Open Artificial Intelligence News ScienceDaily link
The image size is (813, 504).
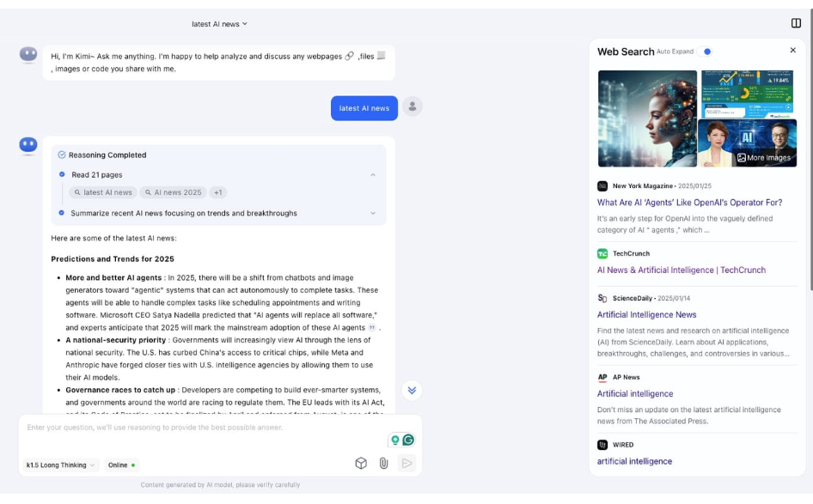[646, 315]
